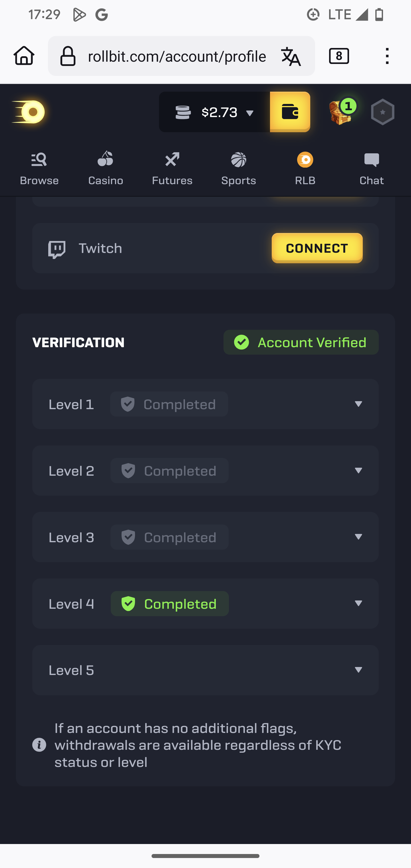
Task: Expand the Level 3 verification row
Action: click(358, 537)
